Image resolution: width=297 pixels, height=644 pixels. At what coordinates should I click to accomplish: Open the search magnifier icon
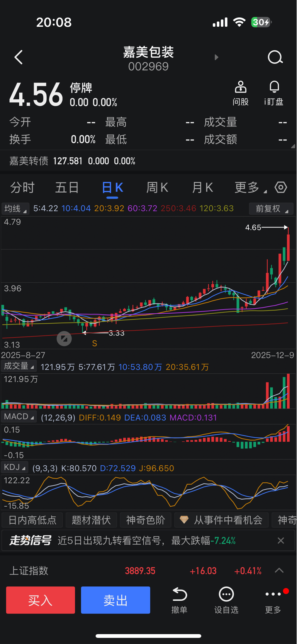pyautogui.click(x=275, y=57)
